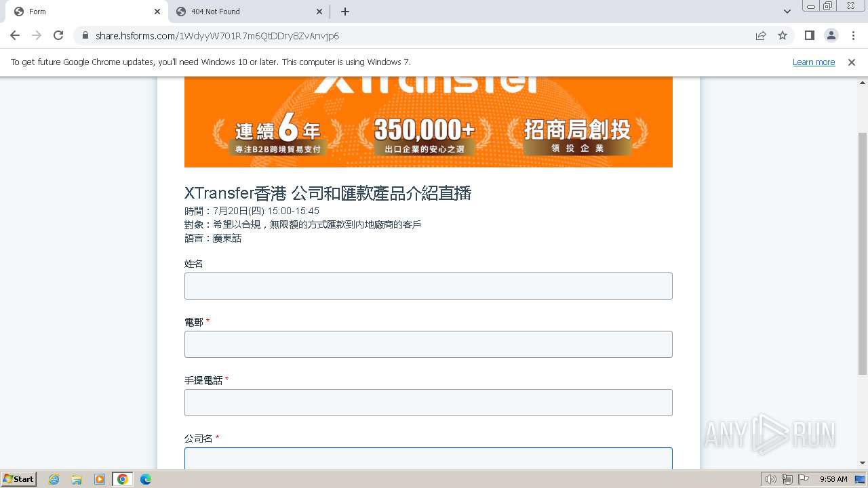Bookmark this page with the star

click(783, 35)
